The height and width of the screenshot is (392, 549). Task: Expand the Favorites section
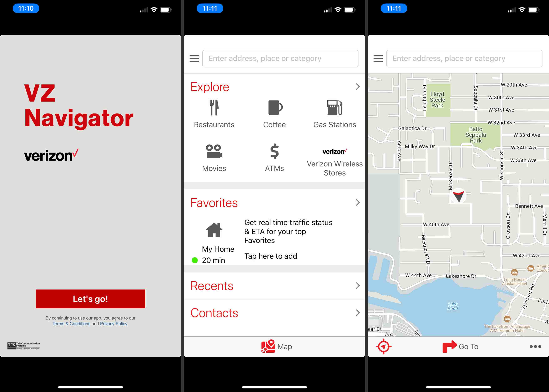(358, 203)
